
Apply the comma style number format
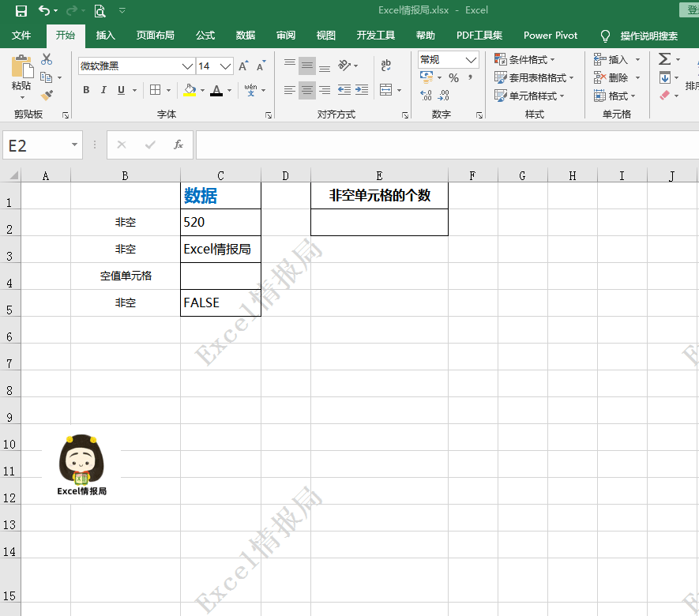(470, 77)
